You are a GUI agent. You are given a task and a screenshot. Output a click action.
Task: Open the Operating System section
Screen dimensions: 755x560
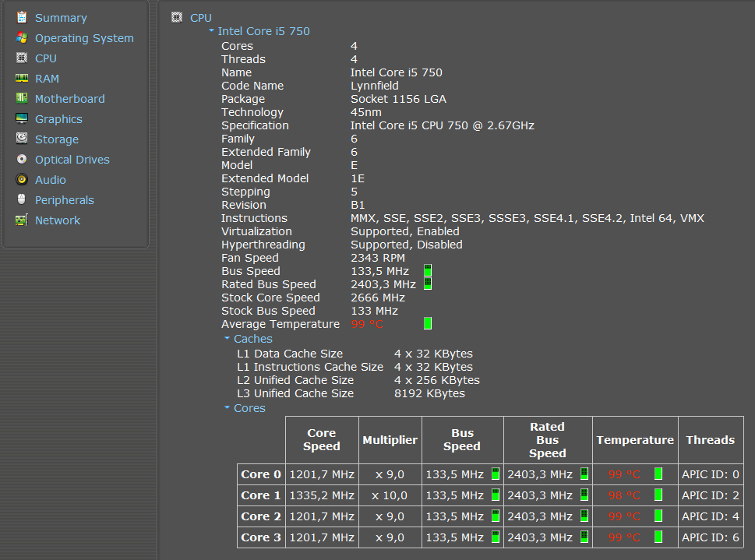tap(84, 38)
